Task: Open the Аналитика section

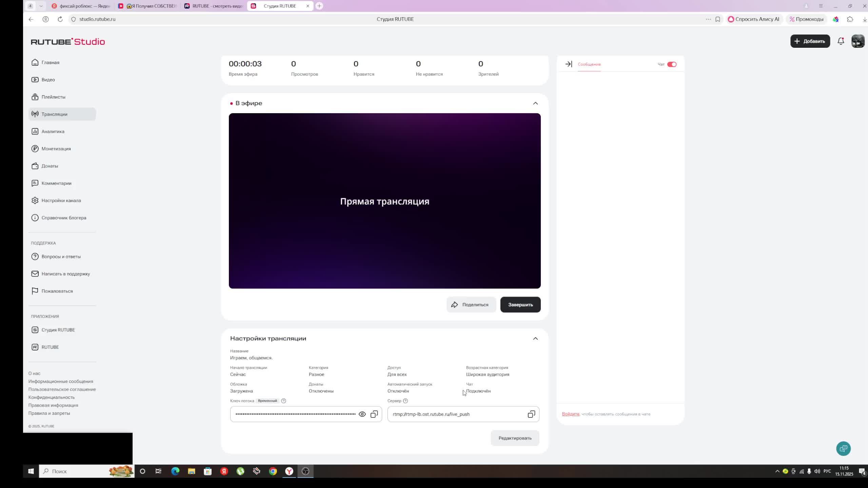Action: pyautogui.click(x=53, y=131)
